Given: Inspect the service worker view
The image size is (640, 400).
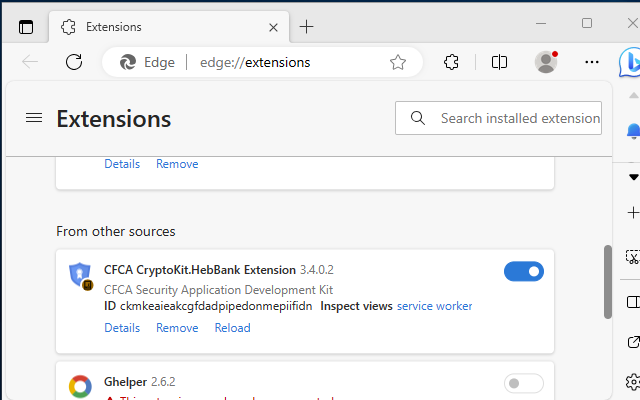Looking at the screenshot, I should pyautogui.click(x=434, y=306).
